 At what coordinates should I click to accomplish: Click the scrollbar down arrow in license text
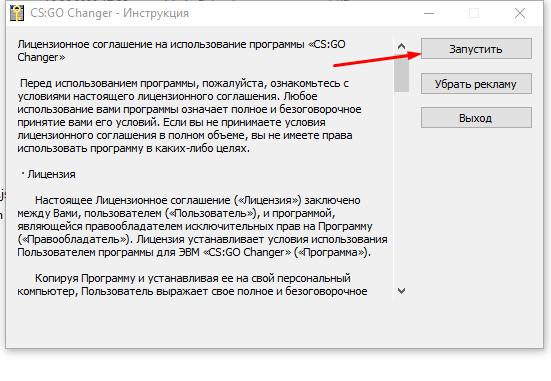tap(401, 291)
